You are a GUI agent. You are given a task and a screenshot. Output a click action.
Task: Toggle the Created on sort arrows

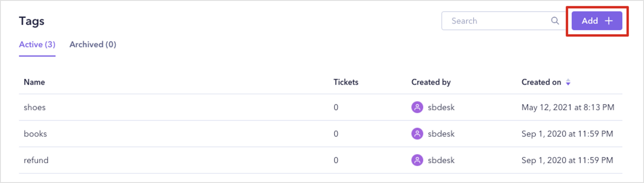tap(568, 82)
